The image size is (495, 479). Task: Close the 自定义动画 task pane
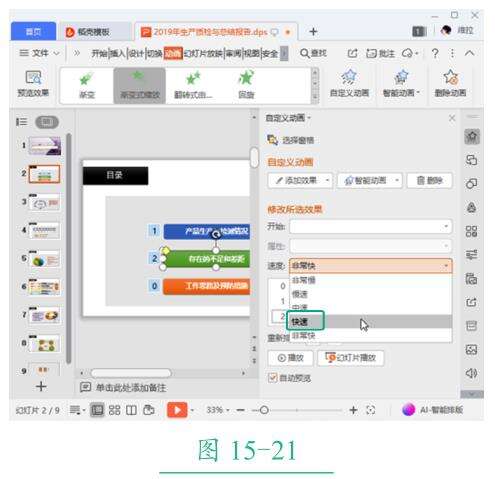click(452, 118)
